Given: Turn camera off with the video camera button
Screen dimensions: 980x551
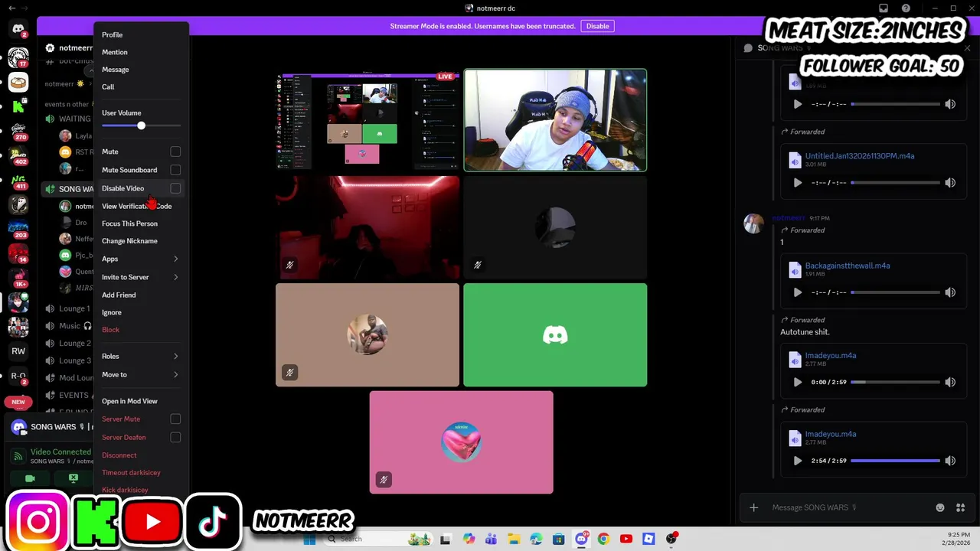Looking at the screenshot, I should [x=30, y=478].
